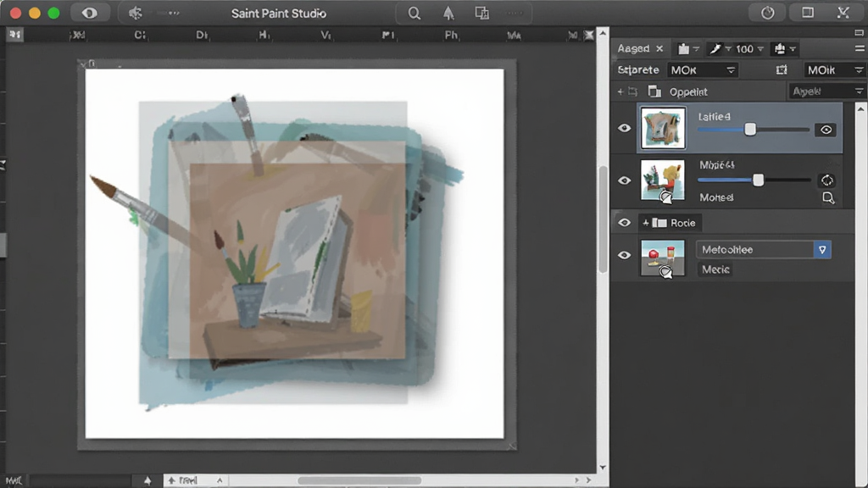This screenshot has height=488, width=868.
Task: Click the circular target icon on Mbié layer
Action: pos(827,180)
